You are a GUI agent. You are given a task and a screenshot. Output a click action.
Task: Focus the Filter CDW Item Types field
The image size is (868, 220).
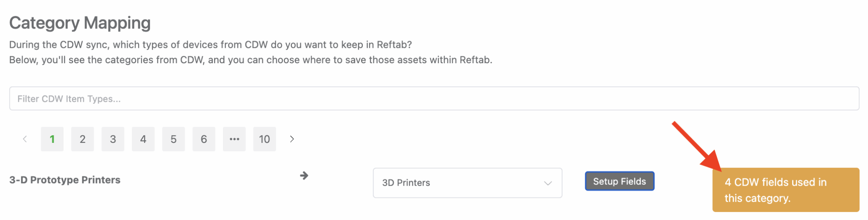click(434, 99)
